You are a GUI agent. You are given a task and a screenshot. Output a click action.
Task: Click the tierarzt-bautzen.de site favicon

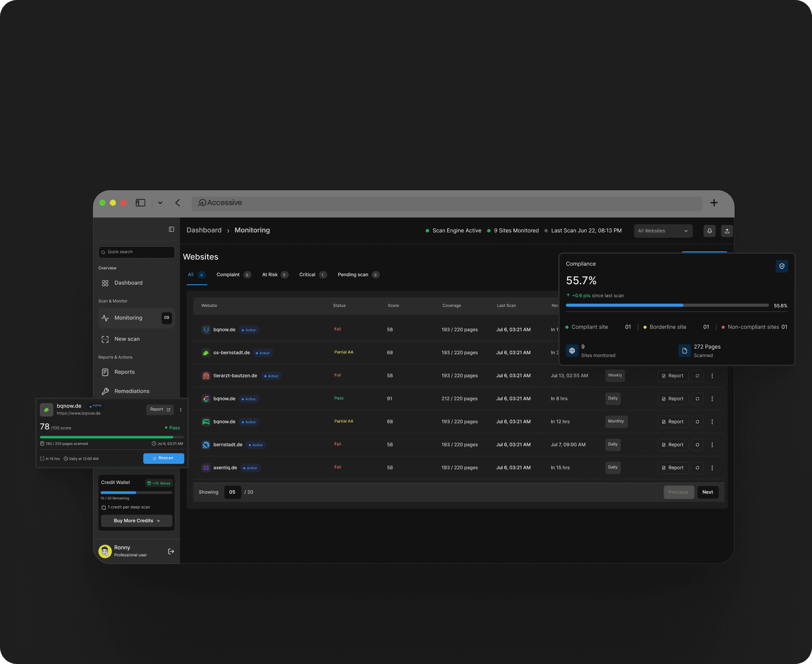[x=206, y=376]
